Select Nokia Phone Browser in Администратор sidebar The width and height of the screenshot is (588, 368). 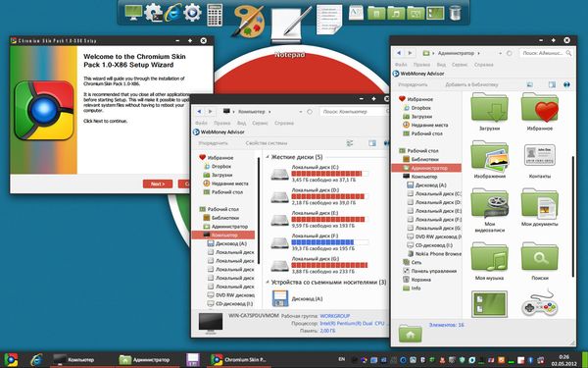(x=433, y=254)
